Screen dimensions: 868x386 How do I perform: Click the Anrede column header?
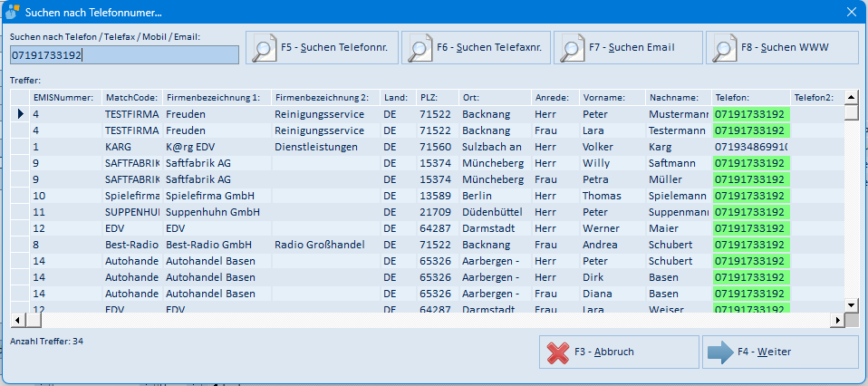pos(555,98)
